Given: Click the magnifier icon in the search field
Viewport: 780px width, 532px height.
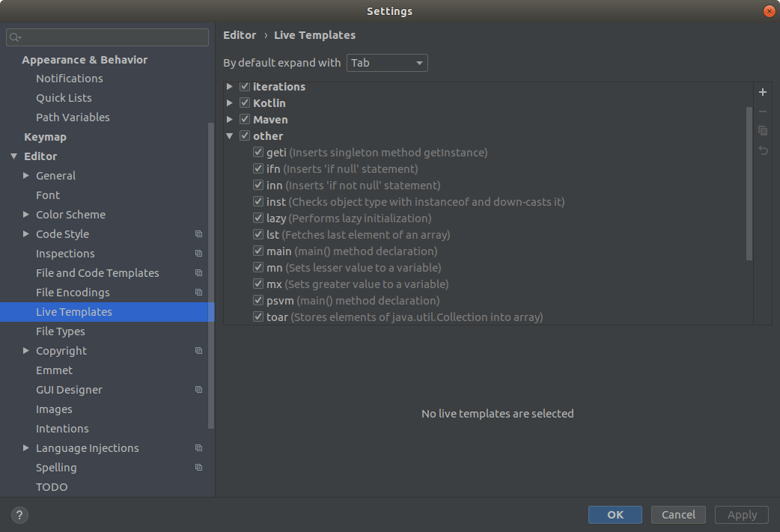Looking at the screenshot, I should pyautogui.click(x=13, y=37).
